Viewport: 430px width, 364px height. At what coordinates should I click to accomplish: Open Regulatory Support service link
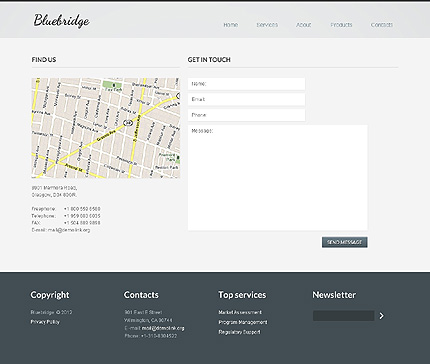click(239, 332)
